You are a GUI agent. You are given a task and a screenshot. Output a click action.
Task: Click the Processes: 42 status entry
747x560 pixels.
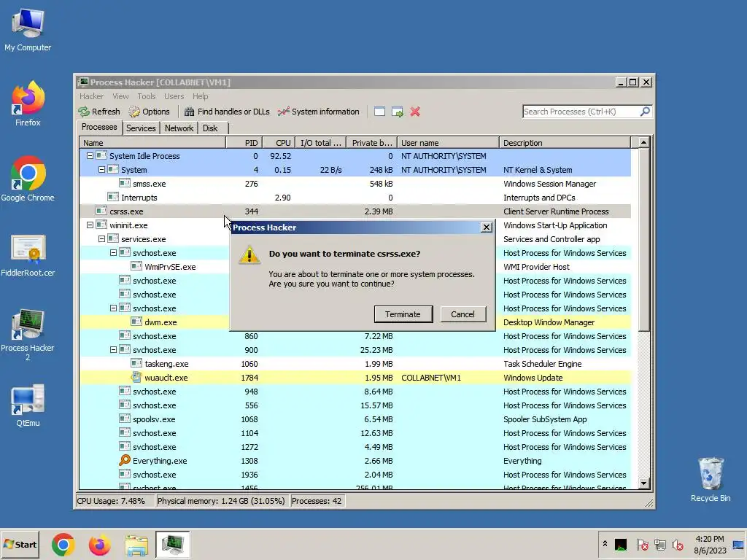click(317, 501)
